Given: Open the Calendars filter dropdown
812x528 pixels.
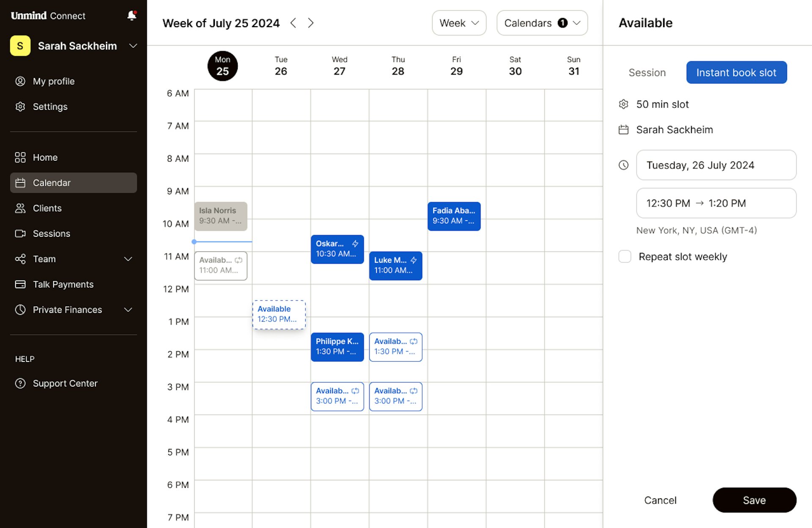Looking at the screenshot, I should (542, 23).
